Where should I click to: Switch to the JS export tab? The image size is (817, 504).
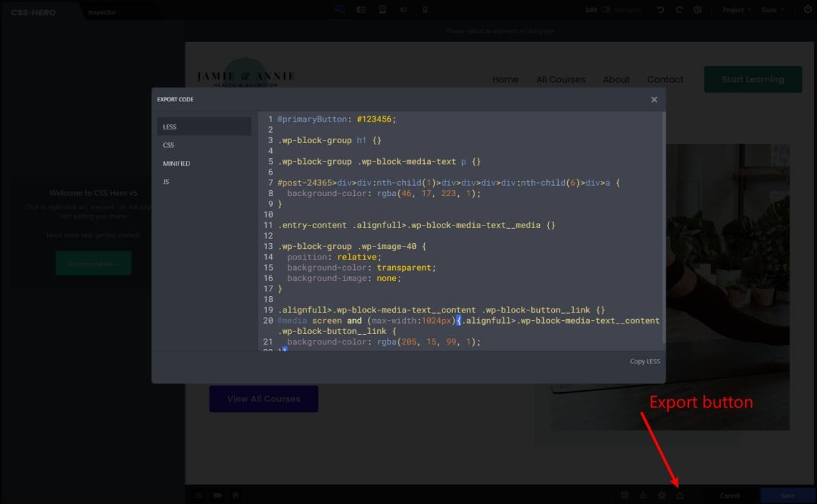coord(204,182)
